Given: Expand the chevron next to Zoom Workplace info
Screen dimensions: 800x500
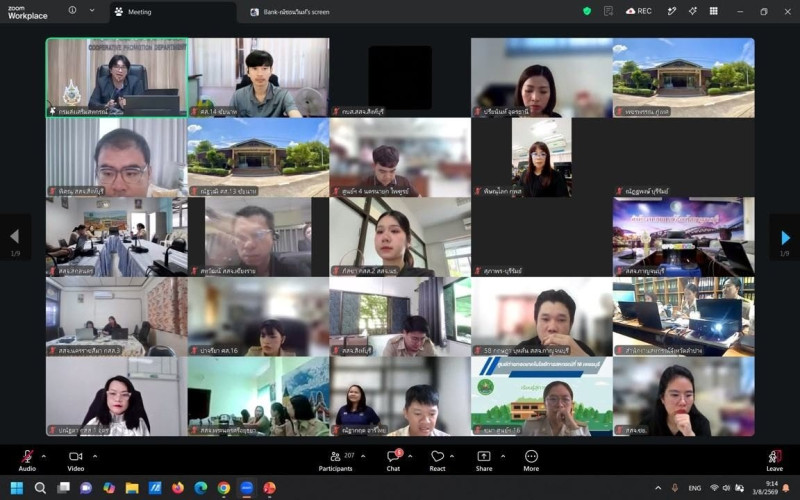Looking at the screenshot, I should tap(92, 10).
